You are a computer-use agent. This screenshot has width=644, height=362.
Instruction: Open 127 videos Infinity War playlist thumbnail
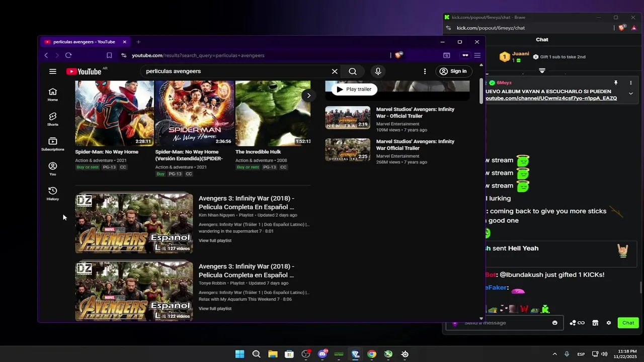[134, 224]
